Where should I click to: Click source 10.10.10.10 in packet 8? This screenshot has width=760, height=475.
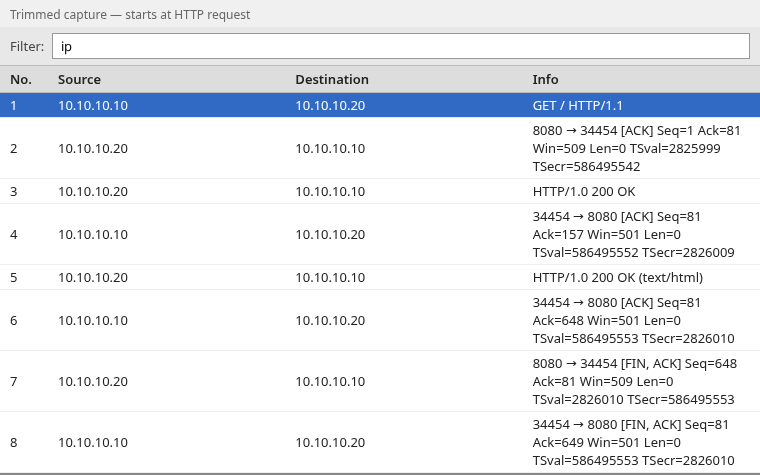(x=93, y=443)
